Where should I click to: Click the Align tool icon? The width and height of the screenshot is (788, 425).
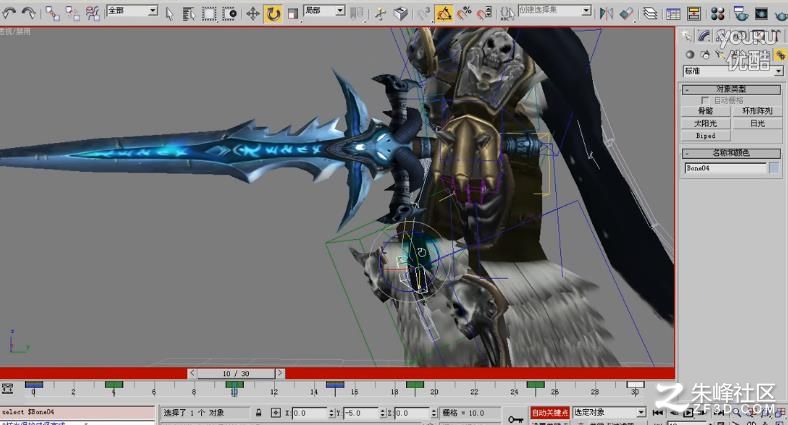coord(627,14)
